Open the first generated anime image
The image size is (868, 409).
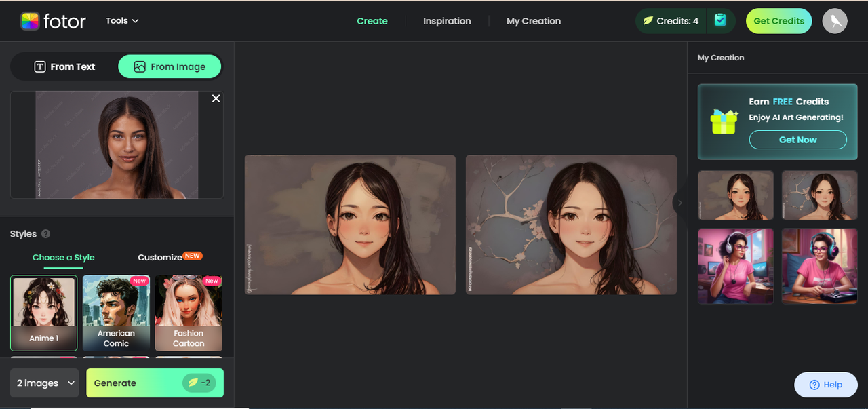click(350, 225)
